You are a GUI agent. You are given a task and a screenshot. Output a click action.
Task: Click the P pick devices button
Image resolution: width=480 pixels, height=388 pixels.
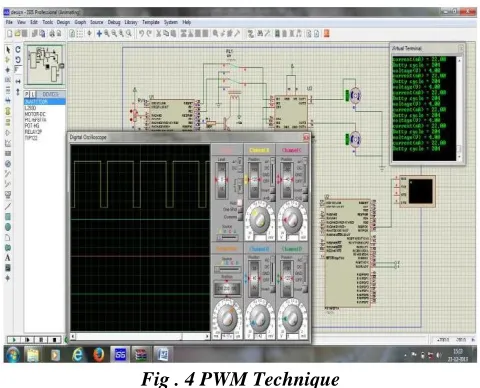27,94
